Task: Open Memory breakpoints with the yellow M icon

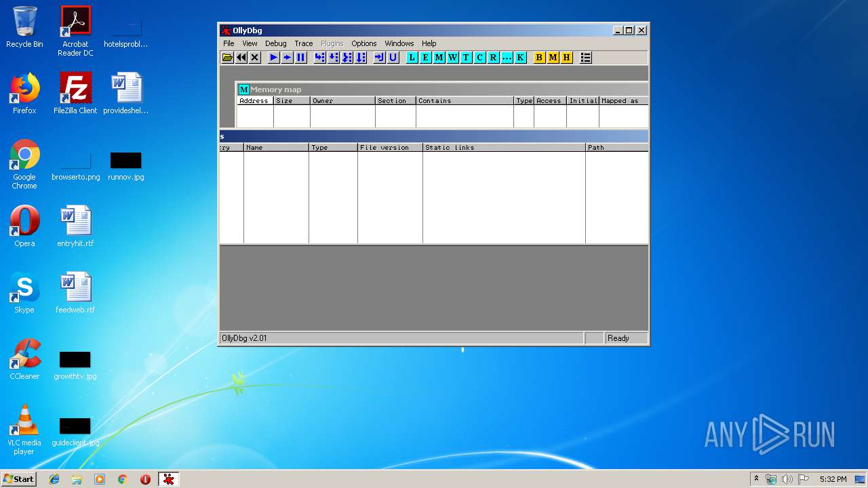Action: (x=553, y=58)
